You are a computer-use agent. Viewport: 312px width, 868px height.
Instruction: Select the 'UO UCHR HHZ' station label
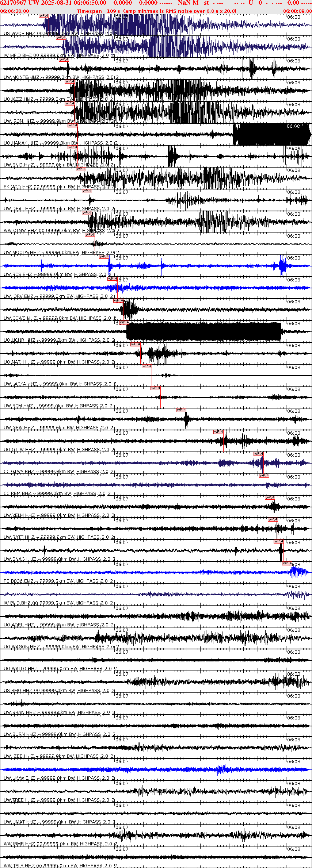pos(19,340)
